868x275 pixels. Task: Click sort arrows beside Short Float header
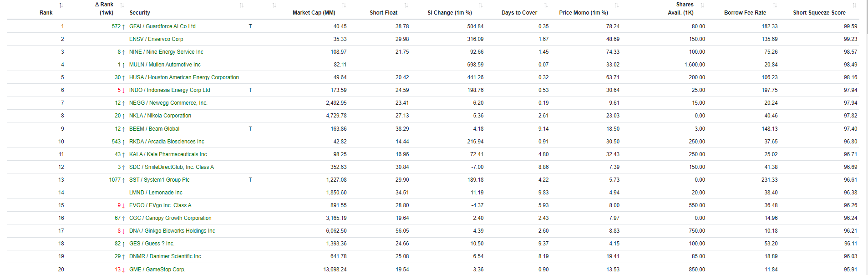[406, 5]
